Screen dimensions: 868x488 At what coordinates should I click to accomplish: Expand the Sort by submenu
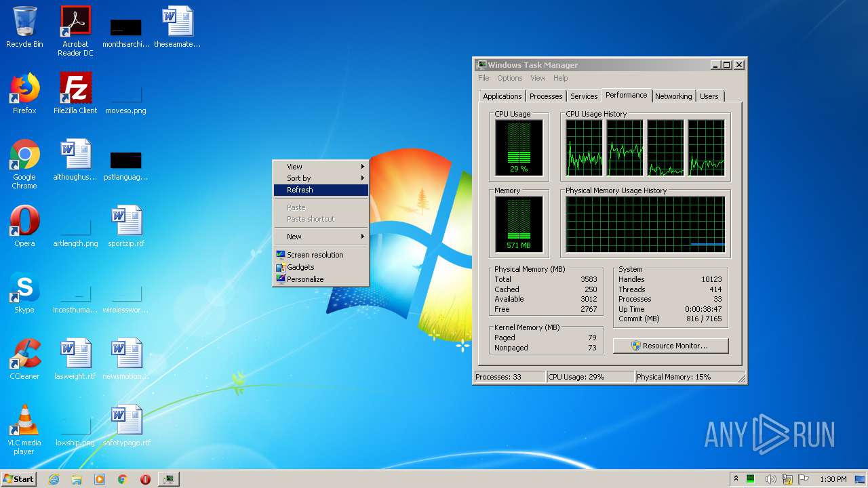pyautogui.click(x=321, y=178)
